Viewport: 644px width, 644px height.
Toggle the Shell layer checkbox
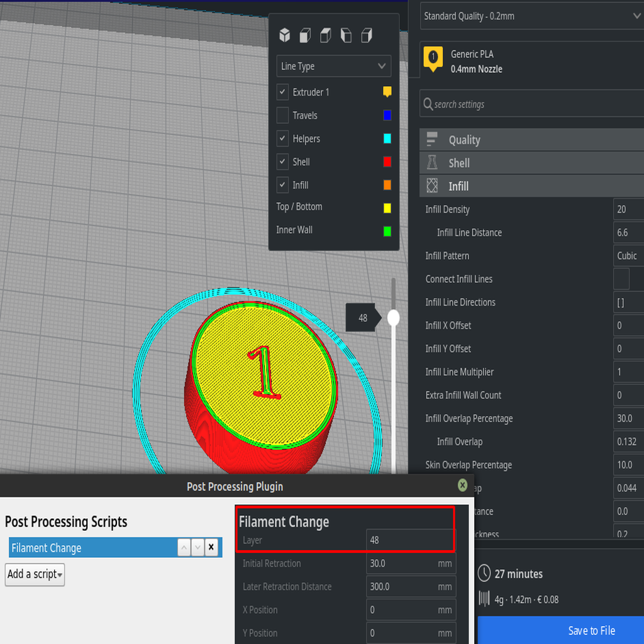click(x=282, y=162)
